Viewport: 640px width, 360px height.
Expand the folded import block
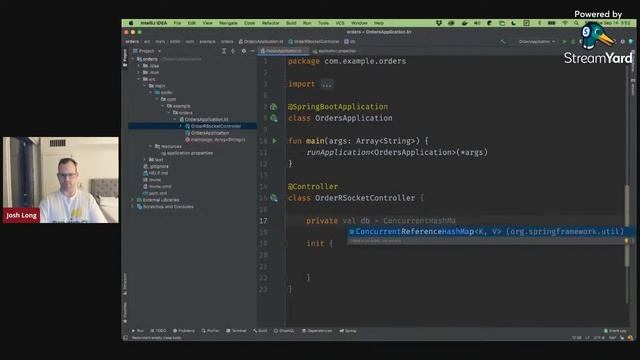[327, 84]
